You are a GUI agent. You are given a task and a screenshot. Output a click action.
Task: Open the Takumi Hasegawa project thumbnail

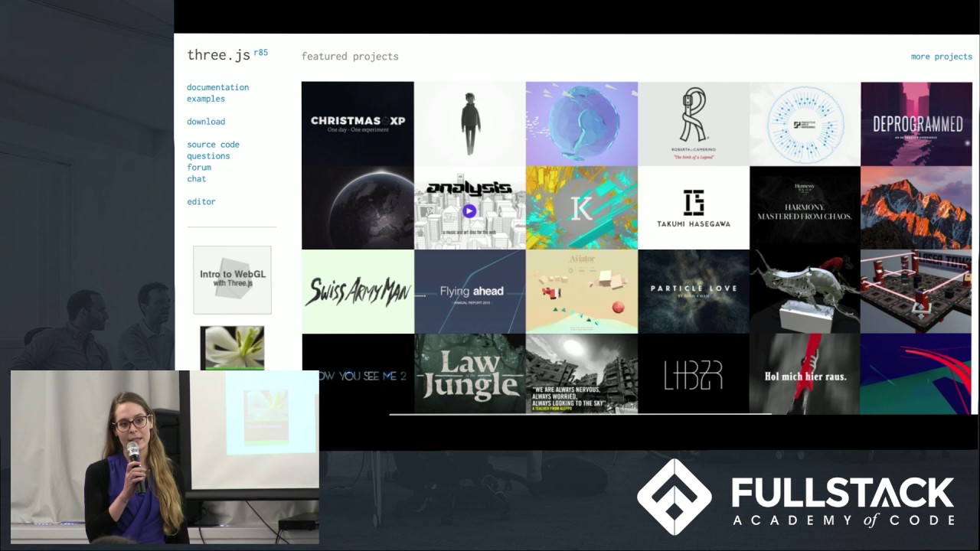click(x=694, y=208)
